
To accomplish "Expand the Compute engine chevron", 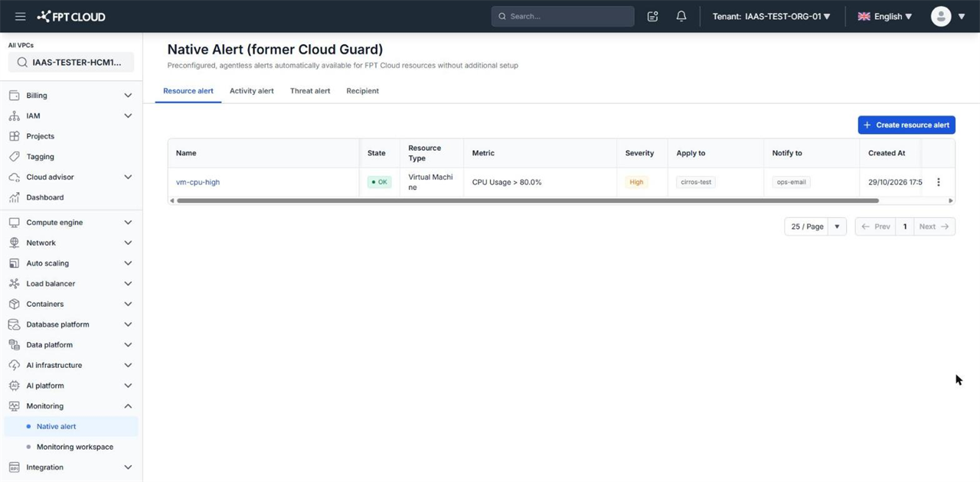I will tap(128, 223).
